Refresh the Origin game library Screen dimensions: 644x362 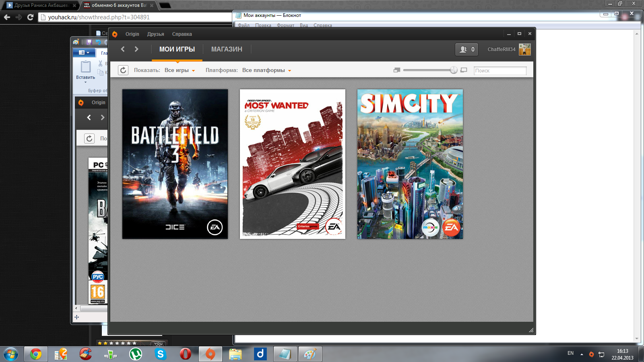123,70
